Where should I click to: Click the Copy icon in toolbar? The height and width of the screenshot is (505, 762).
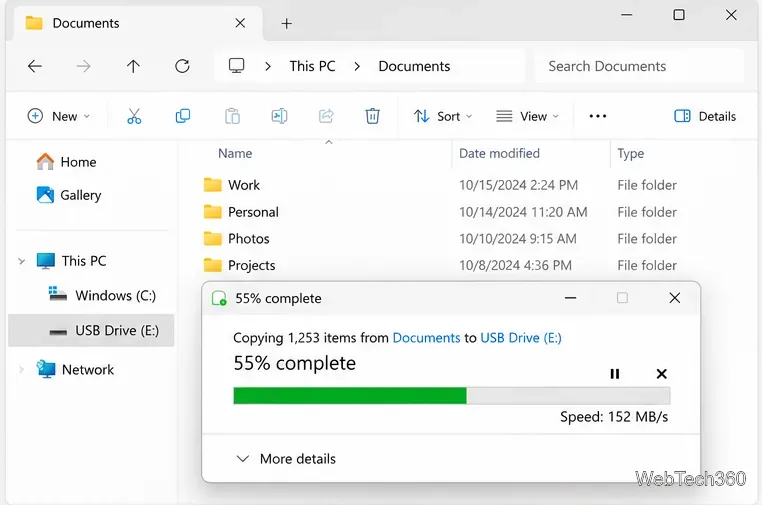coord(183,116)
